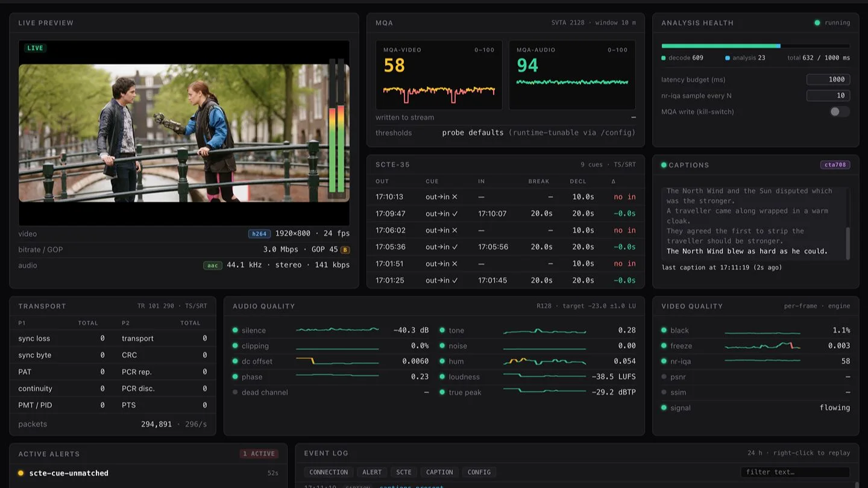
Task: Edit the nr-iqa sample every N field
Action: pyautogui.click(x=828, y=95)
